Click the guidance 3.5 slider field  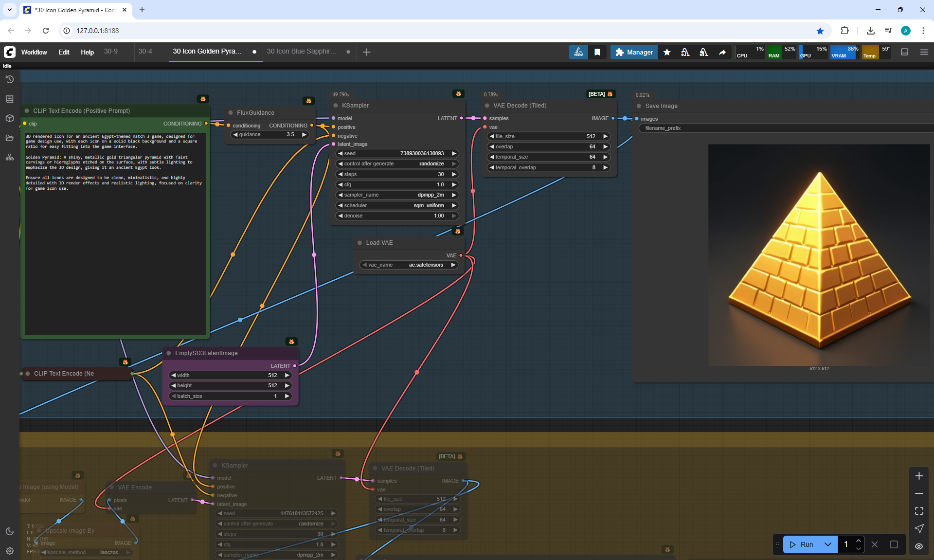[270, 135]
